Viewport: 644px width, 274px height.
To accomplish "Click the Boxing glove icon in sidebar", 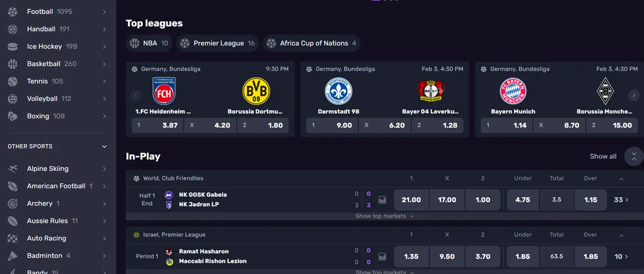I will [x=12, y=116].
